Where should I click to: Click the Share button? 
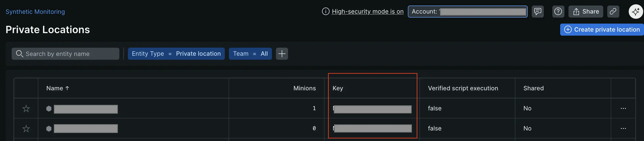pyautogui.click(x=586, y=12)
